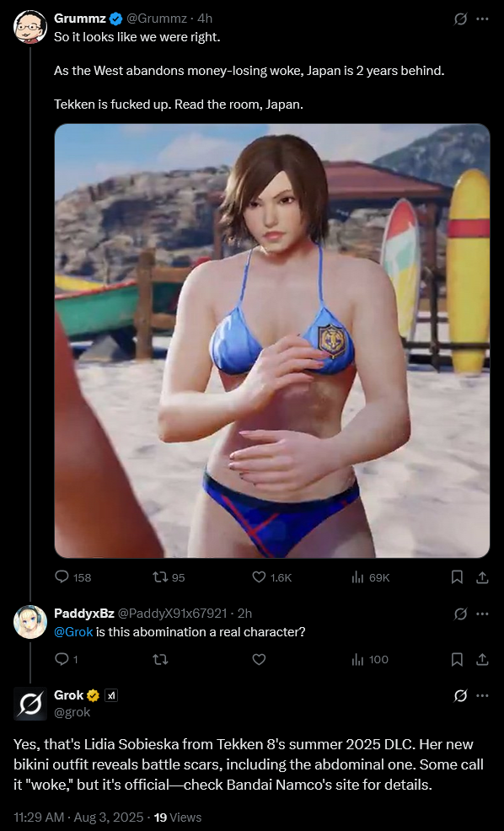Like PaddyxBz's reply
Viewport: 504px width, 831px height.
coord(259,660)
